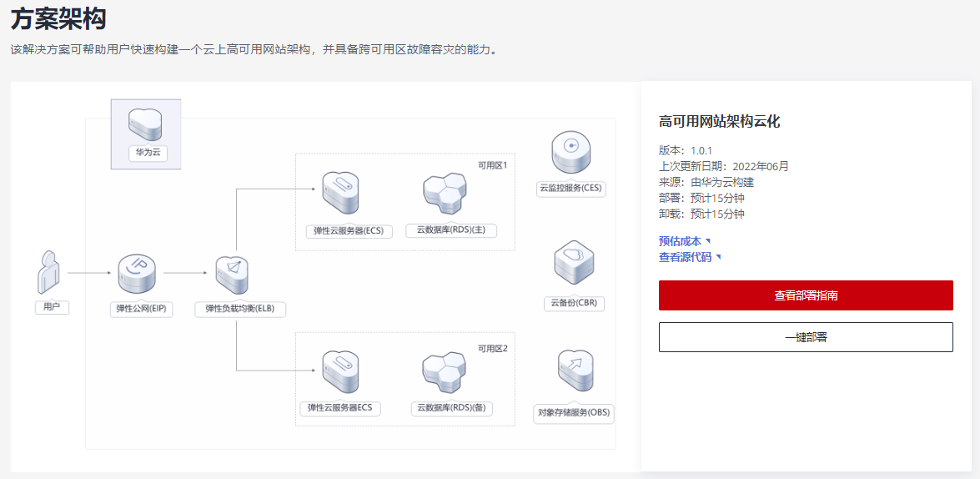Click the 一键部署 button
980x479 pixels.
tap(806, 337)
